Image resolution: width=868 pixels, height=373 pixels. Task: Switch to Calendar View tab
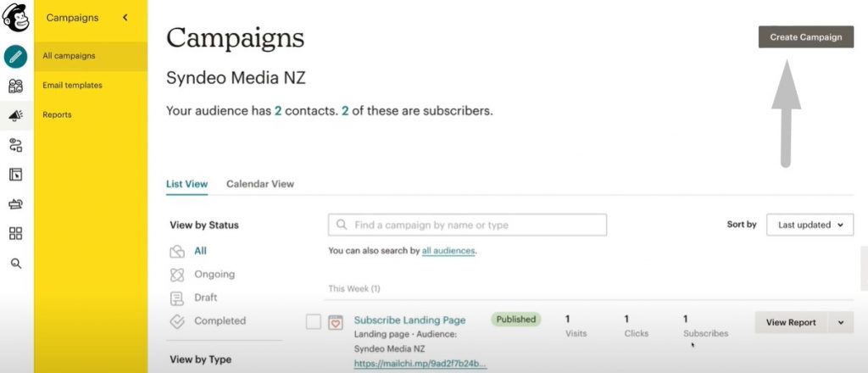(260, 184)
